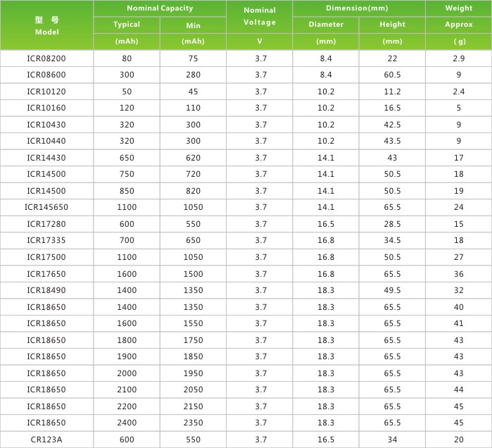Click the Dimension(mm) header cell

(359, 8)
